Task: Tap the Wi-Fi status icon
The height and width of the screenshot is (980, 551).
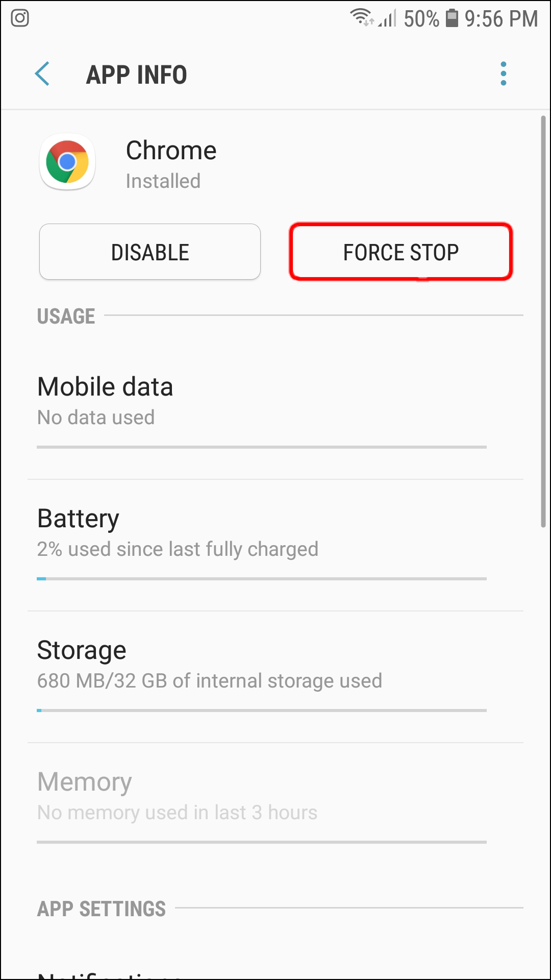Action: coord(361,17)
